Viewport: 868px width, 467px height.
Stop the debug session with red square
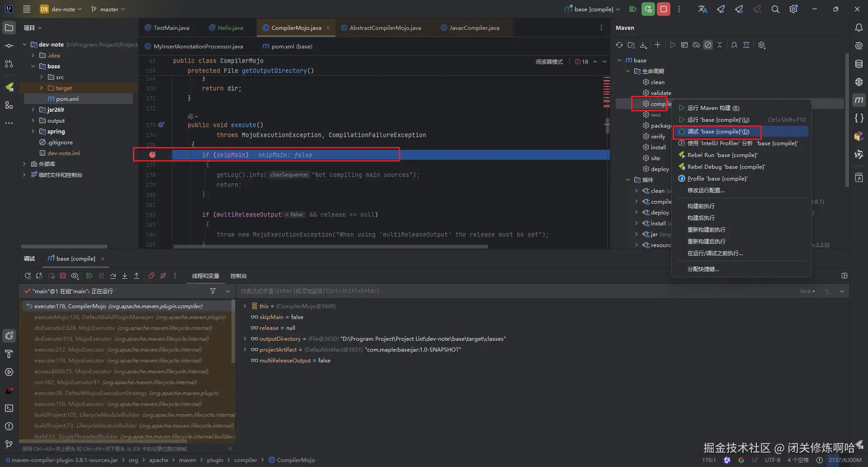point(63,276)
